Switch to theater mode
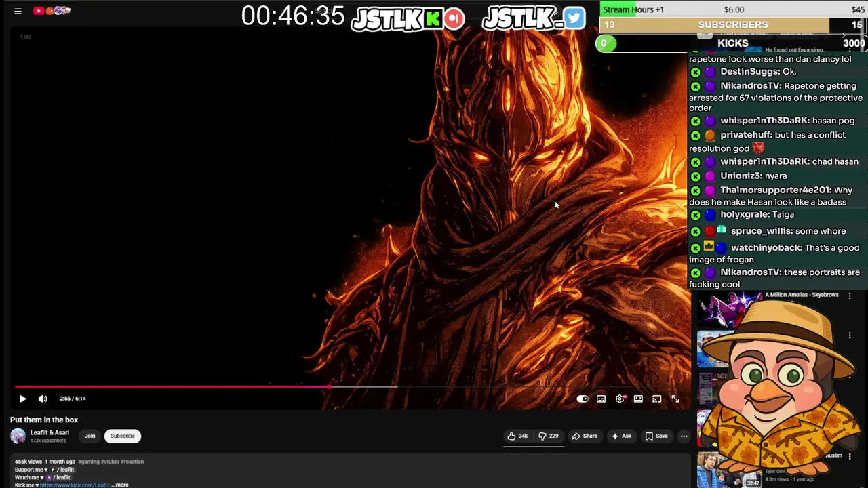 pos(638,399)
